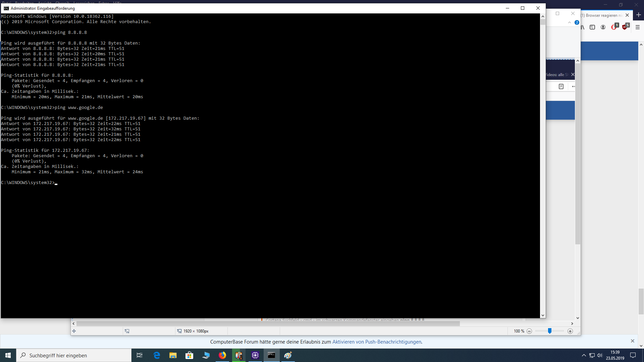Open the Firefox library icon in toolbar
This screenshot has height=362, width=644.
point(583,27)
